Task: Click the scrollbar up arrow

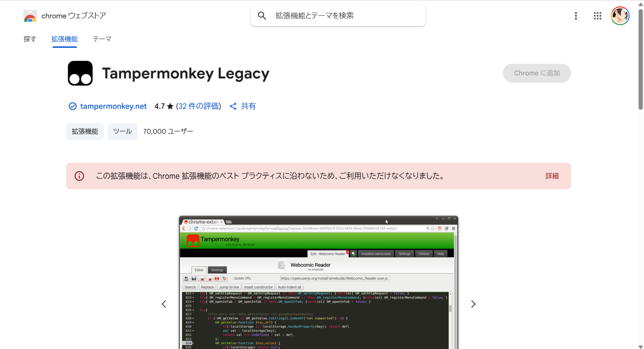Action: 641,4
